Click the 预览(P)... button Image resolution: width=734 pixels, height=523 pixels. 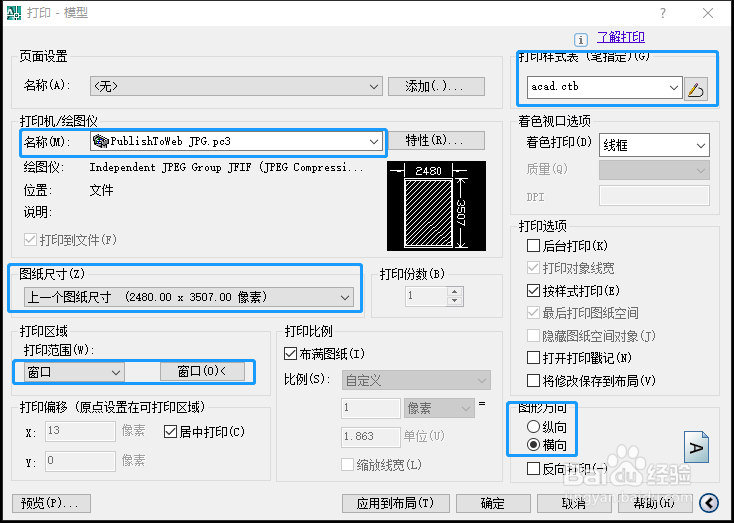coord(51,503)
